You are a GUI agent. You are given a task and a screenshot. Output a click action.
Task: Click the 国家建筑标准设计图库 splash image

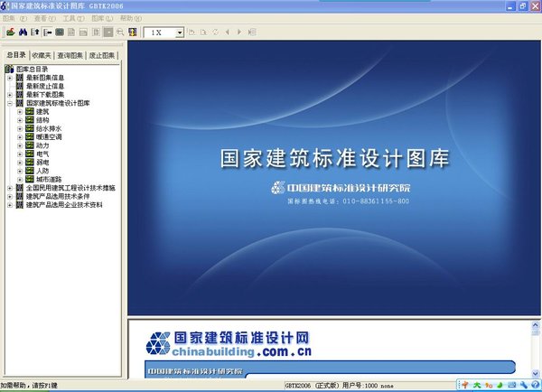pyautogui.click(x=334, y=178)
